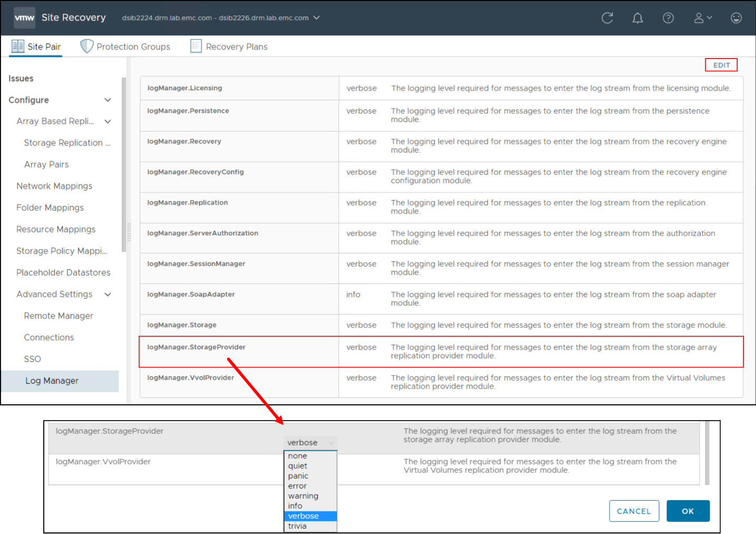This screenshot has width=756, height=534.
Task: Collapse the Configure section chevron
Action: tap(108, 100)
